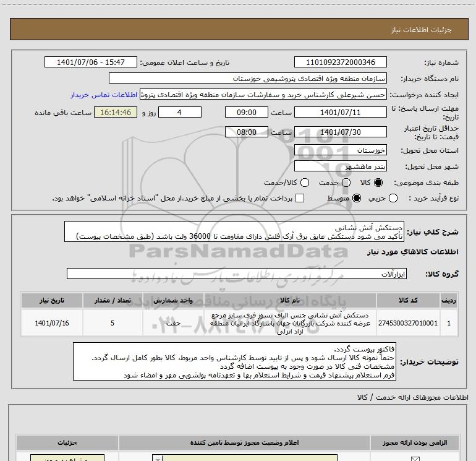Screen dimensions: 476x461
Task: Click the تعداد / مقدار column header
Action: pyautogui.click(x=113, y=301)
